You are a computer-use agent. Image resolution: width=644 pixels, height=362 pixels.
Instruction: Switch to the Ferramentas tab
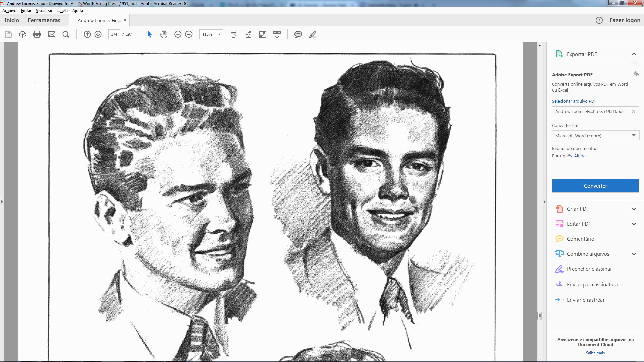tap(44, 20)
